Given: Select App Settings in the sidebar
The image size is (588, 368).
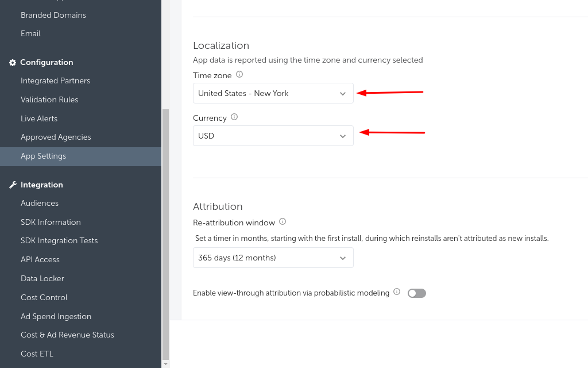Looking at the screenshot, I should 43,155.
